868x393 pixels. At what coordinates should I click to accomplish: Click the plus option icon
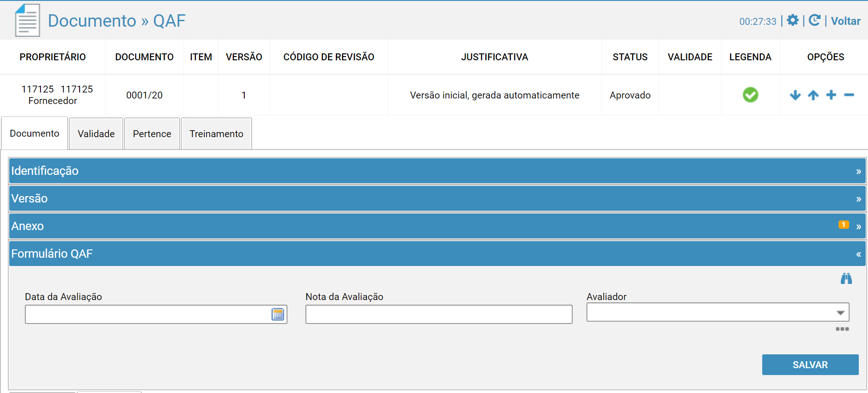point(831,95)
